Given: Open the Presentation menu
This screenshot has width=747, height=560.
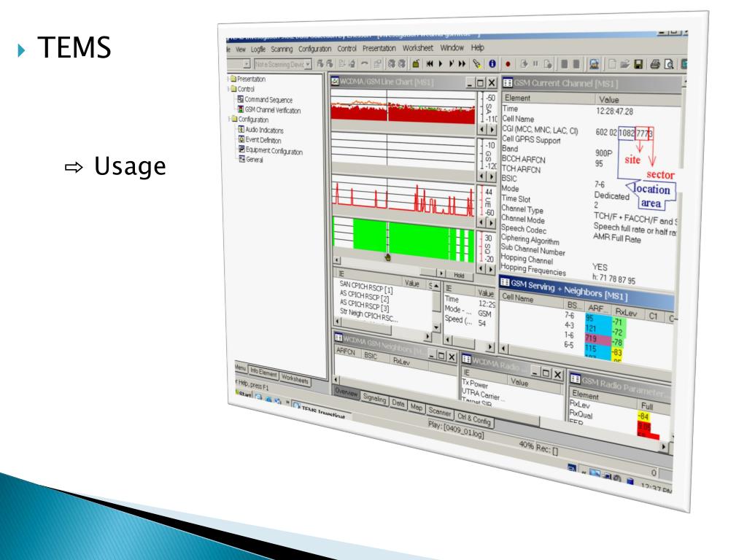Looking at the screenshot, I should coord(379,48).
